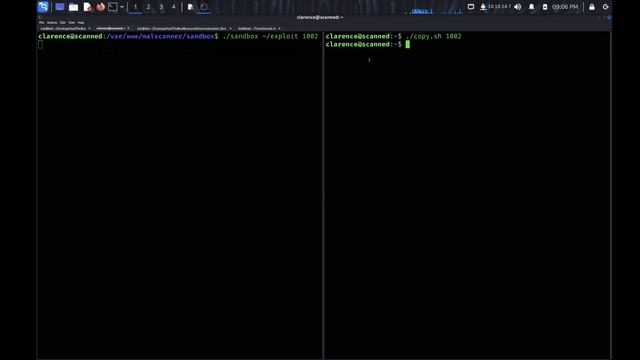Click the log out icon in the panel

pyautogui.click(x=606, y=7)
